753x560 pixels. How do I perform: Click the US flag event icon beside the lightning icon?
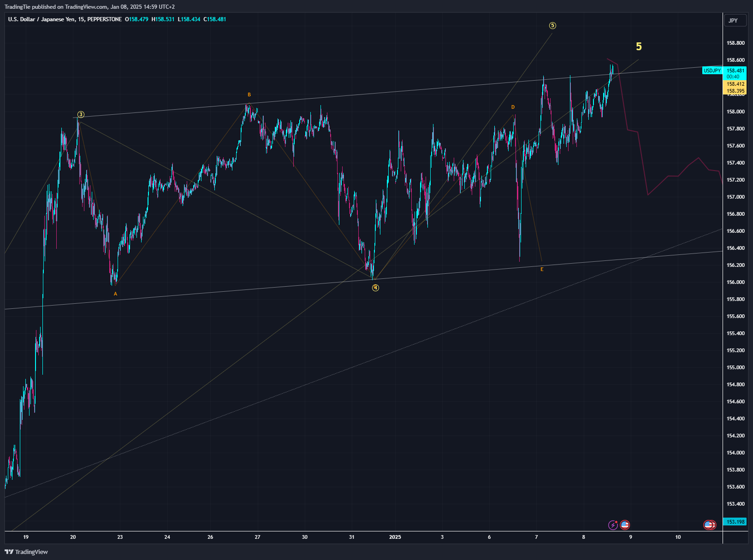pos(625,525)
